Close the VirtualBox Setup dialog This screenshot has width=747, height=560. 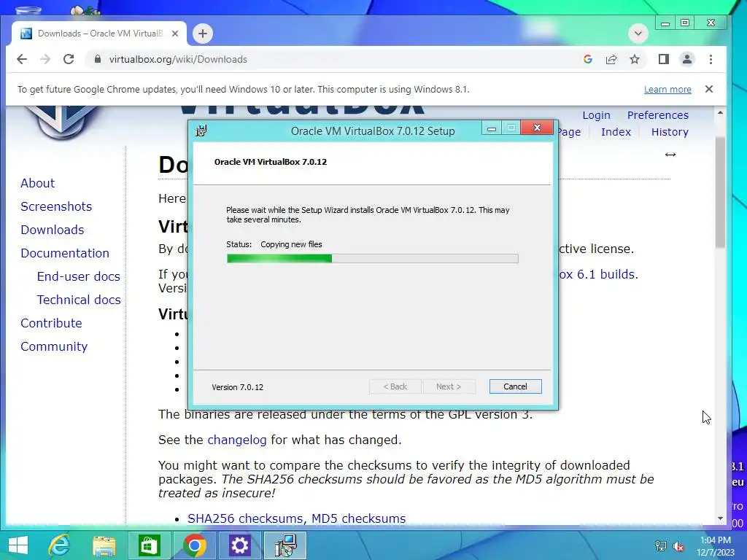(x=537, y=128)
